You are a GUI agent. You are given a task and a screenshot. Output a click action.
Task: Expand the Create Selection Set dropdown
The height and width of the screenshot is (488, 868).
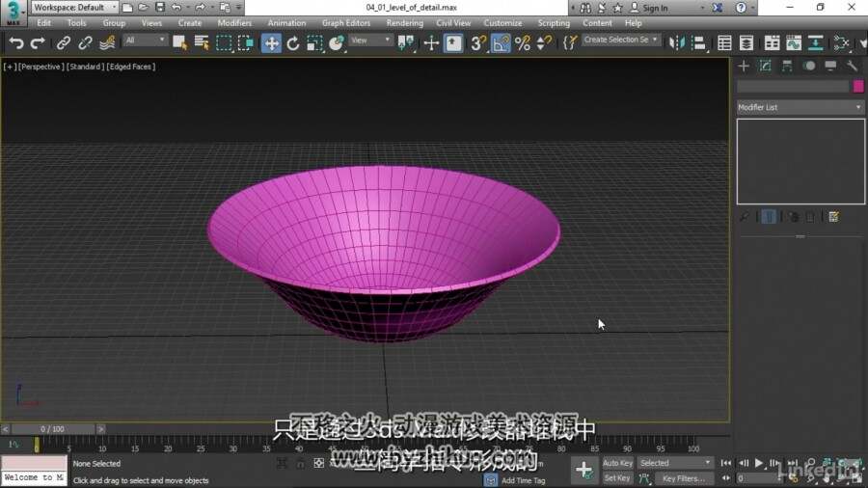click(x=621, y=40)
